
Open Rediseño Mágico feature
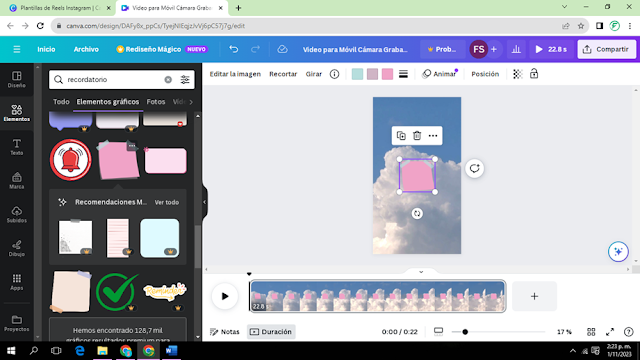tap(162, 49)
